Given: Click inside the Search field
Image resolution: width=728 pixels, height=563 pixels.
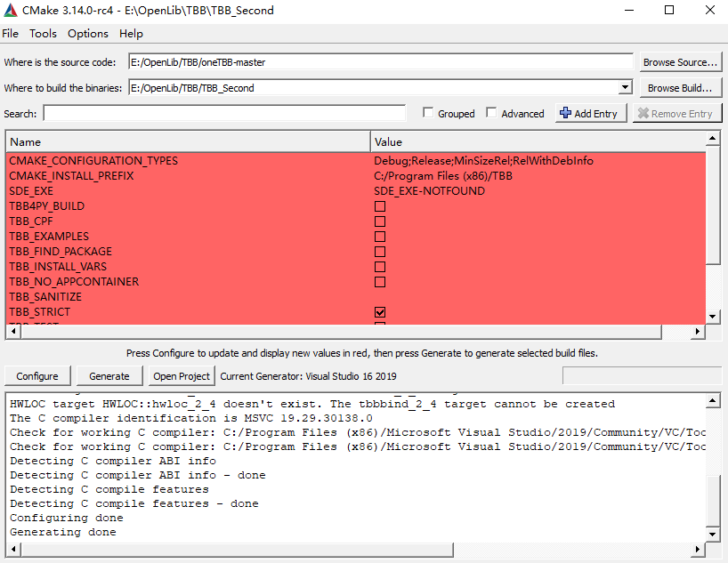Looking at the screenshot, I should [222, 113].
